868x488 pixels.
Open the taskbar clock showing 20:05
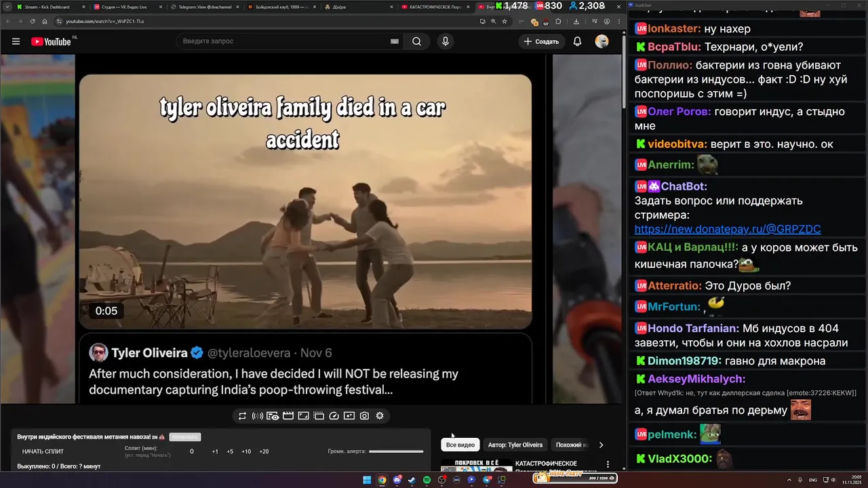pos(851,480)
